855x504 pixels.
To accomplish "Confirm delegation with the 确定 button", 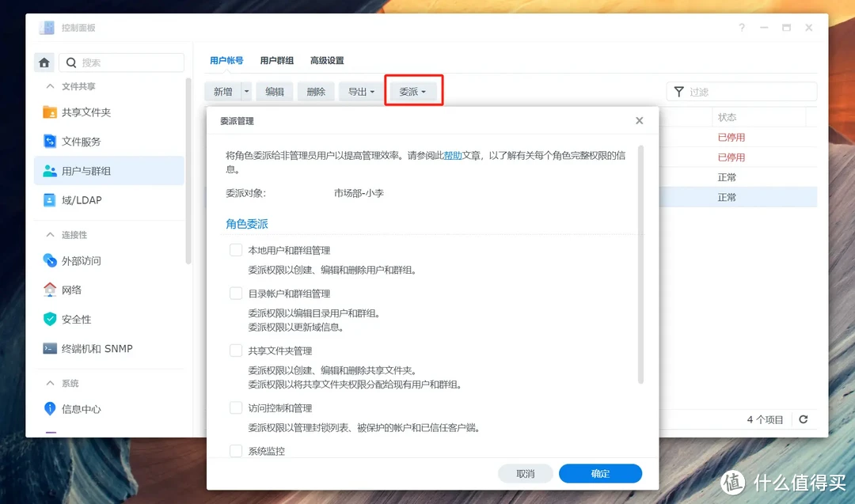I will [x=600, y=473].
